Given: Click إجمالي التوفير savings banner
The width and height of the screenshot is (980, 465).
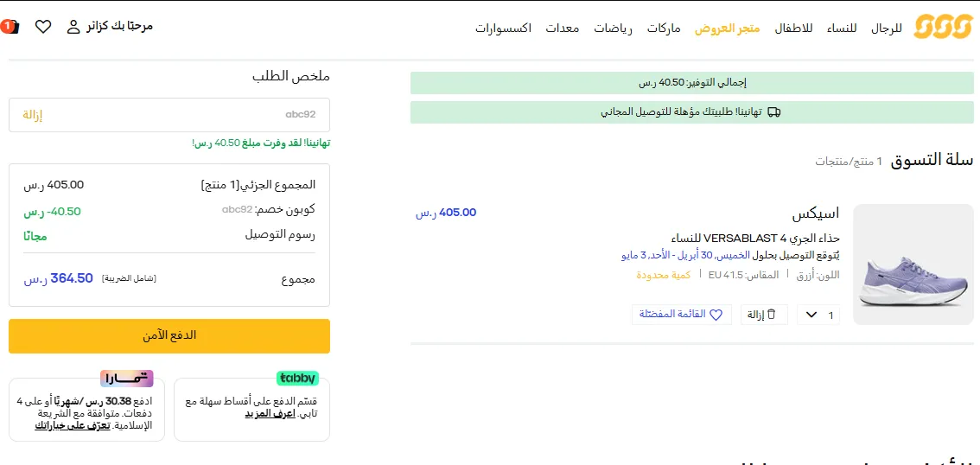Looking at the screenshot, I should pyautogui.click(x=692, y=82).
